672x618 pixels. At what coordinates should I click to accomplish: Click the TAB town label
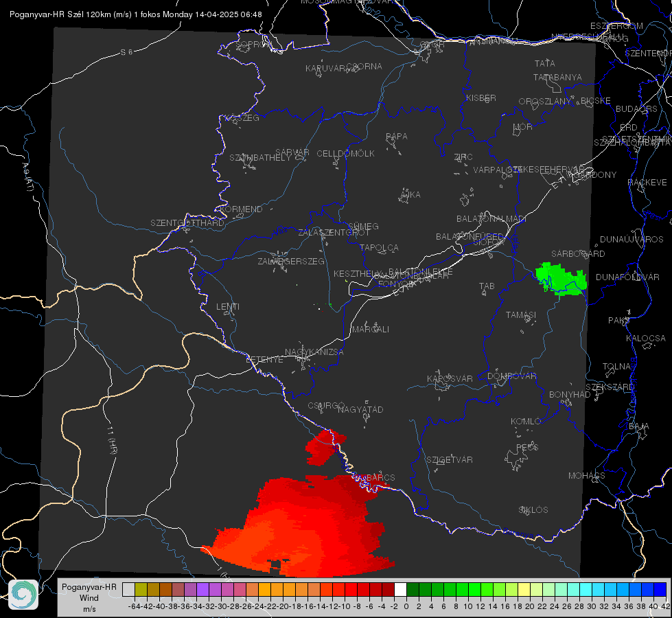click(487, 286)
